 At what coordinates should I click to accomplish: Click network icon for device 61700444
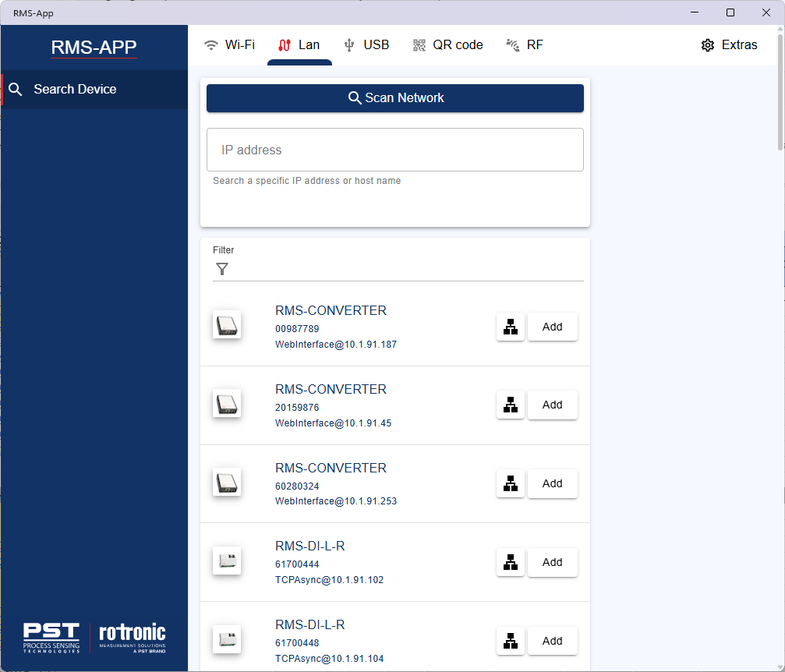[510, 562]
